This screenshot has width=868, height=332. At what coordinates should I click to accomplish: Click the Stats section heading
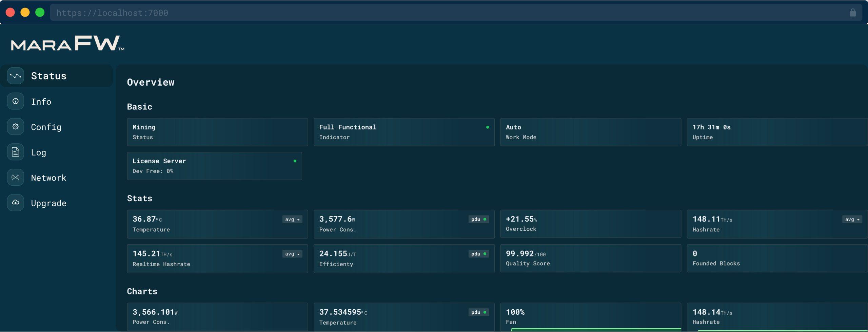click(x=139, y=199)
